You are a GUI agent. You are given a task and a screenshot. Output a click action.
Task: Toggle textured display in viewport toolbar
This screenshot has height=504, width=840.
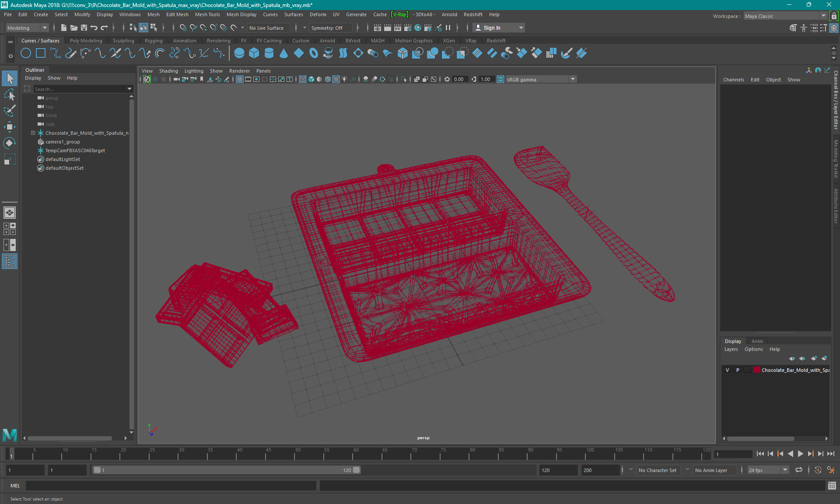[x=336, y=79]
